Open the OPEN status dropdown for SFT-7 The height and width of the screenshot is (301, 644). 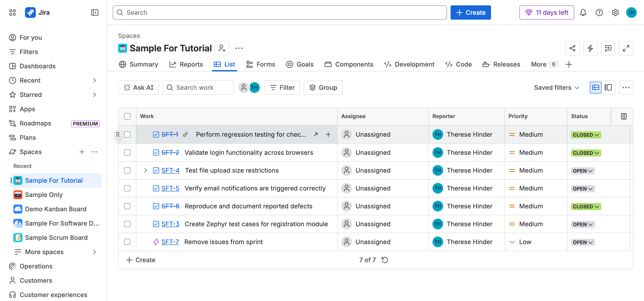click(583, 242)
